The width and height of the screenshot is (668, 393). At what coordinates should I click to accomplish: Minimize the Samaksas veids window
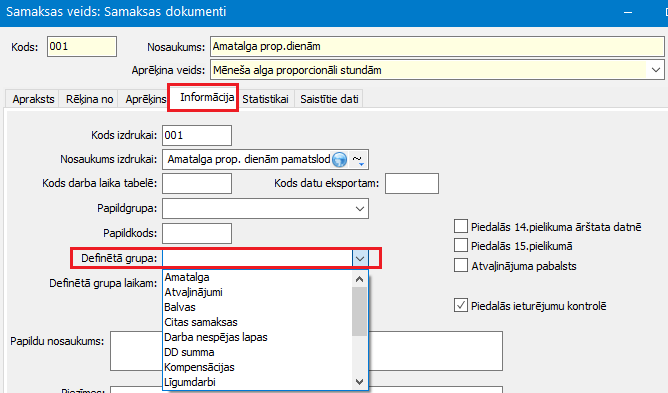pyautogui.click(x=628, y=12)
